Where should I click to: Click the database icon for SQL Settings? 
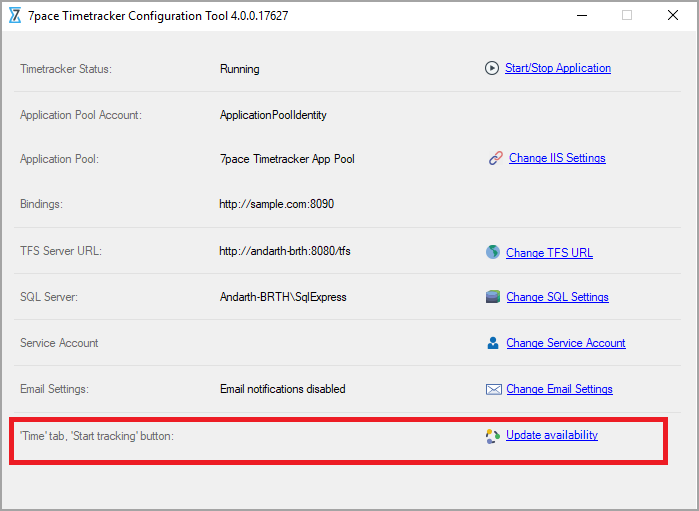493,297
